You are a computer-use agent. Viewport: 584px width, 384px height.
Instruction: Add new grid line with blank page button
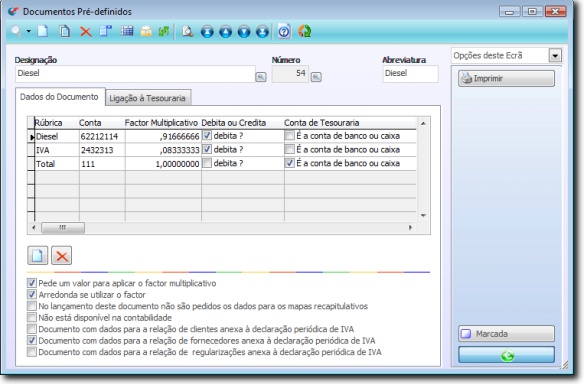(38, 256)
